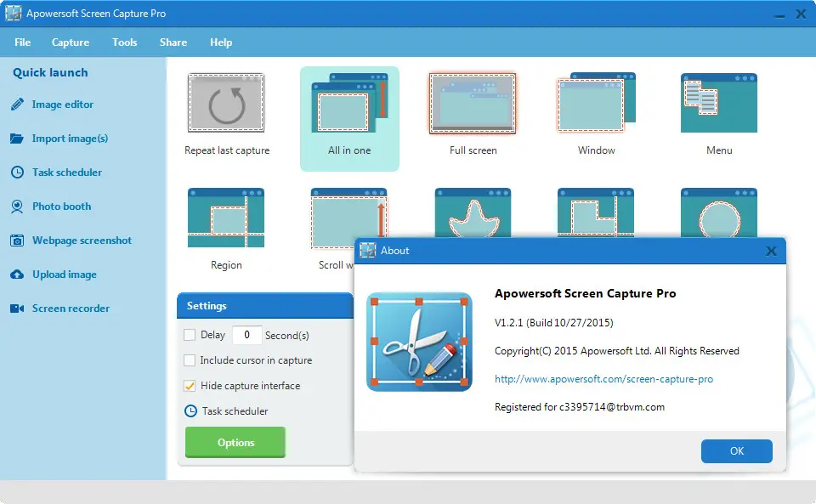This screenshot has width=816, height=504.
Task: Click OK in the About dialog
Action: pyautogui.click(x=736, y=451)
